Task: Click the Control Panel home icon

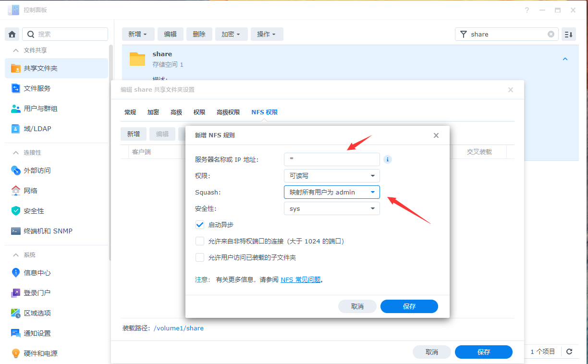Action: click(x=12, y=34)
